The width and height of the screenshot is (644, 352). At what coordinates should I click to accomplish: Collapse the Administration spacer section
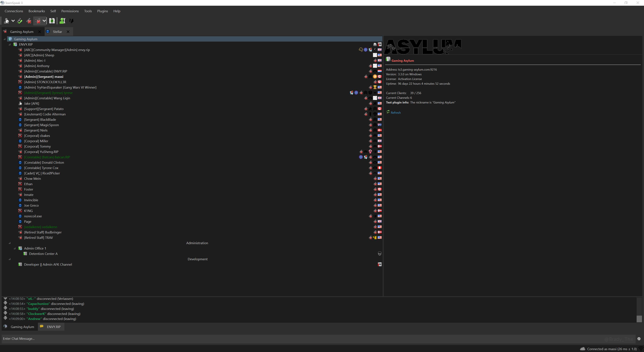click(x=10, y=243)
